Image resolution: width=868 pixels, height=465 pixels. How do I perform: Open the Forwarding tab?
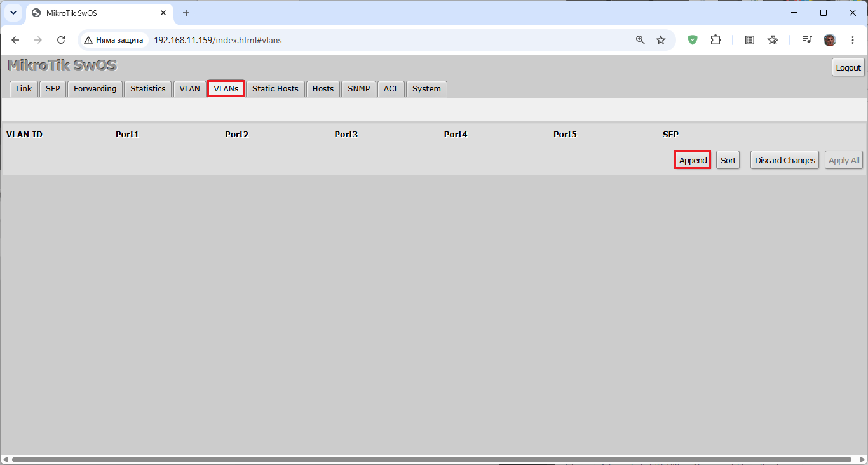coord(95,89)
